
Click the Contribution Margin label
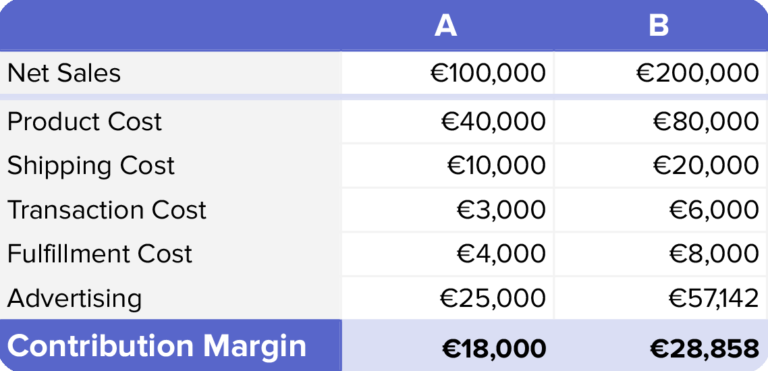(x=157, y=346)
